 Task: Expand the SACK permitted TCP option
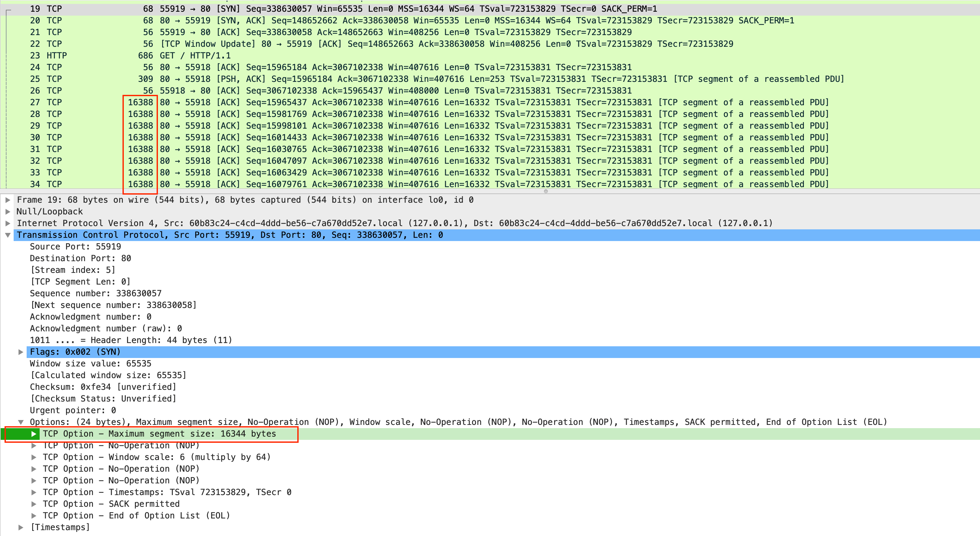point(34,504)
